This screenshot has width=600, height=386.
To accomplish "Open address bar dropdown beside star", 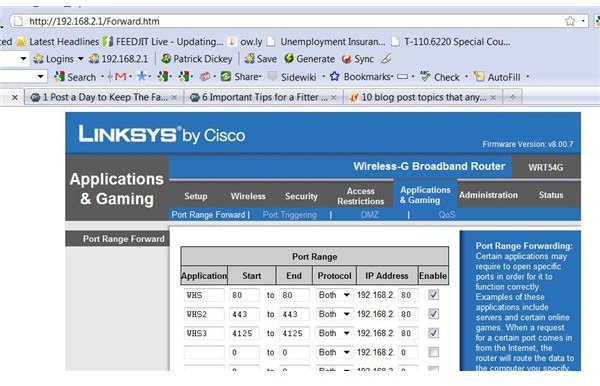I will click(x=583, y=21).
